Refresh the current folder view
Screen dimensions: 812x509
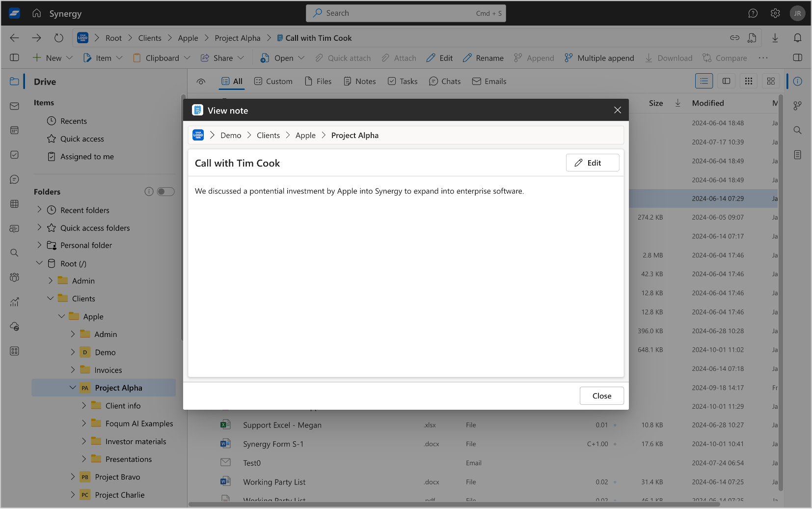(x=59, y=38)
